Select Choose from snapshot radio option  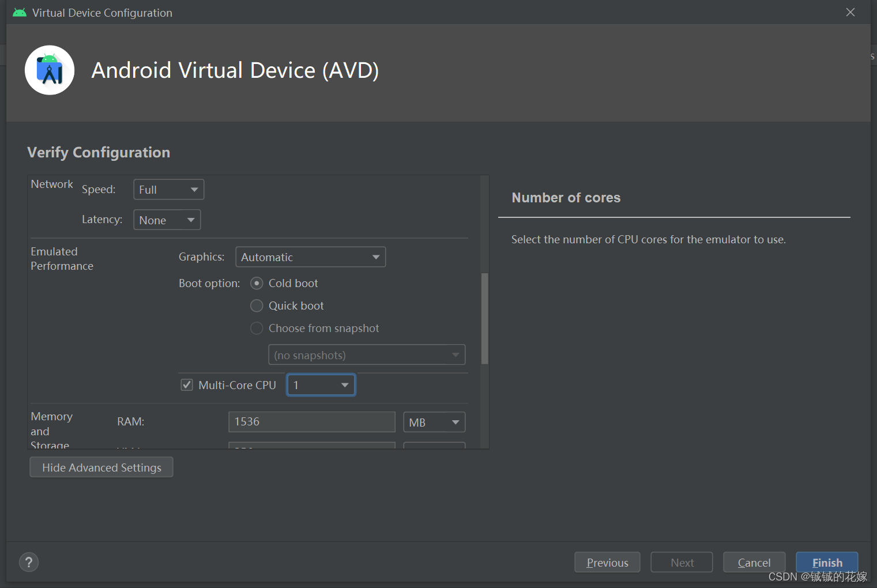(x=257, y=328)
